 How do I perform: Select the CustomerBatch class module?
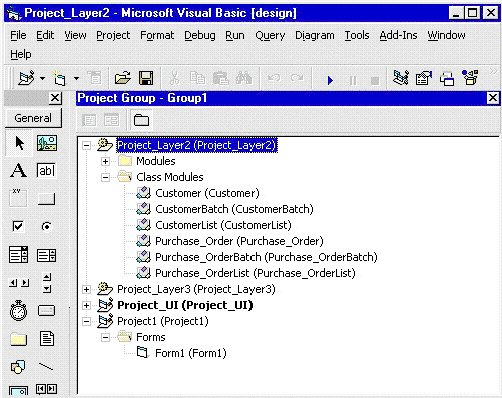234,209
